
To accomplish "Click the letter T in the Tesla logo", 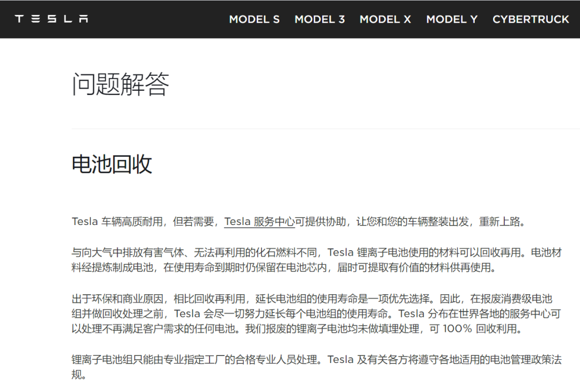I will 19,19.
